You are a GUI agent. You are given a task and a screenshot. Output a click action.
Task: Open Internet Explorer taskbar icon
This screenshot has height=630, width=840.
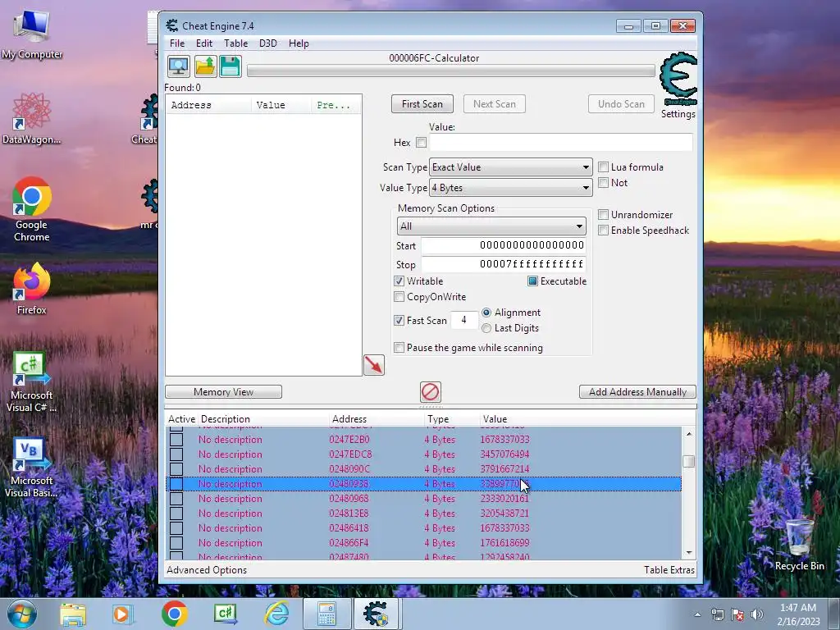point(277,614)
